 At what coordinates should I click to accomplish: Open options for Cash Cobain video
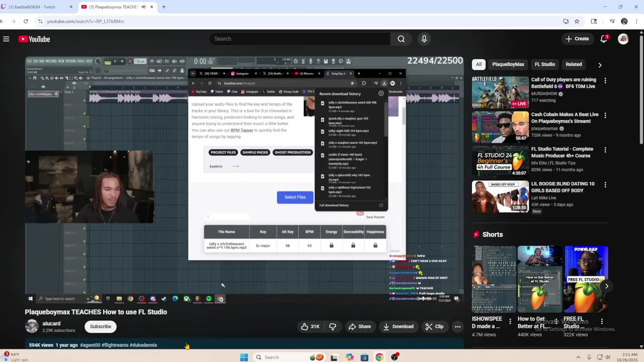pos(605,115)
